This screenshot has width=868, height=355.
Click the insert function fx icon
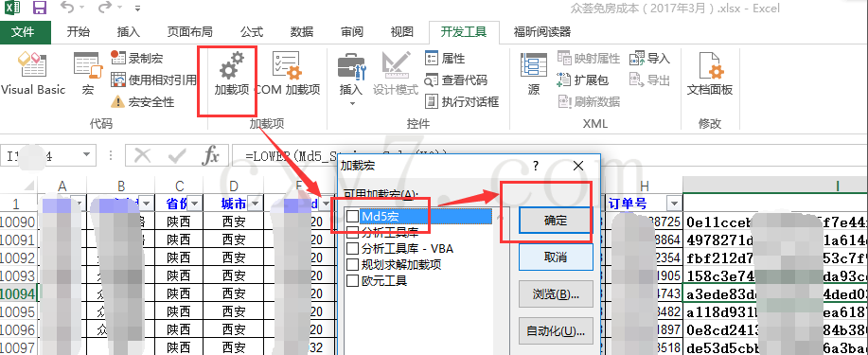210,156
